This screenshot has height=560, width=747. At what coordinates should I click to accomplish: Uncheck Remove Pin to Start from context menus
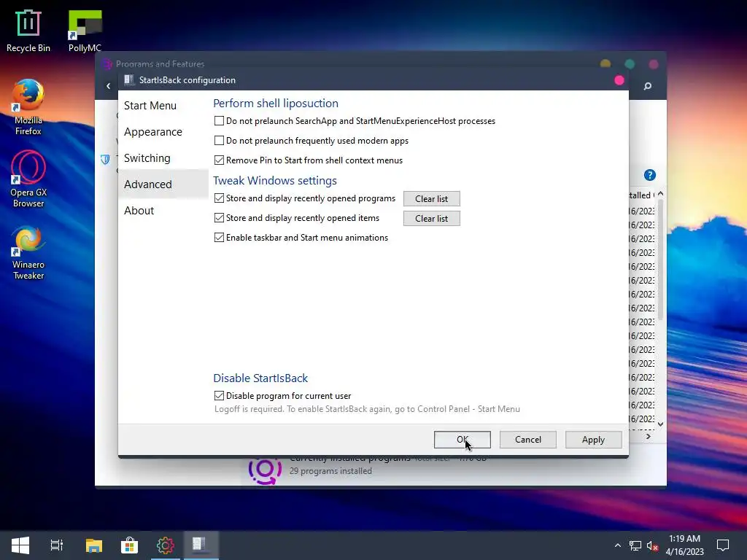tap(219, 160)
